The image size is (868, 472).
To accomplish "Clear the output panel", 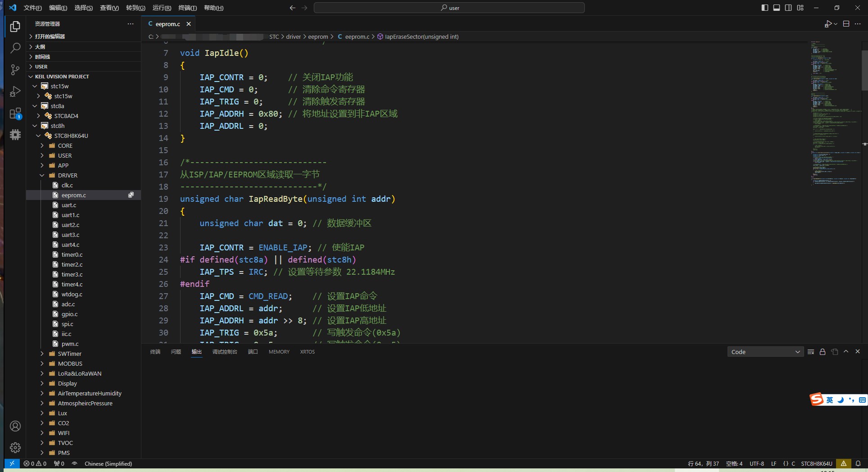I will tap(811, 352).
